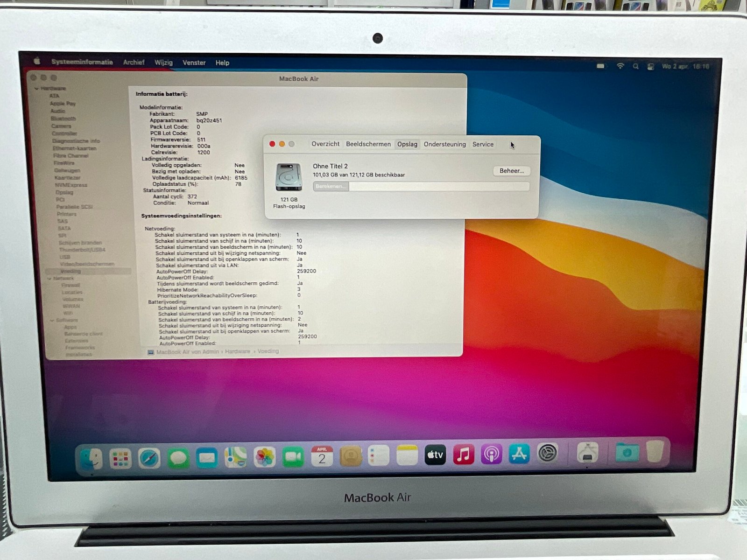The image size is (747, 560).
Task: Select Apple Pay in the sidebar
Action: (63, 104)
